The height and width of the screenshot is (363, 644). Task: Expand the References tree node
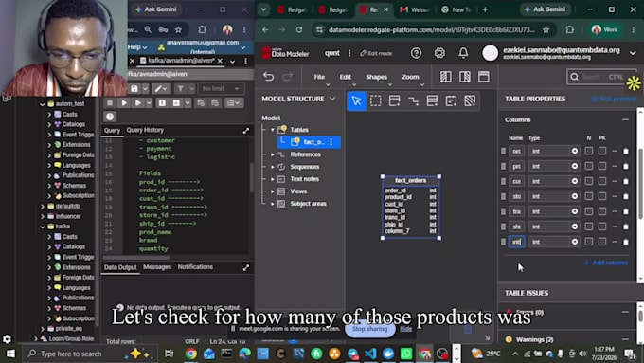pyautogui.click(x=273, y=154)
